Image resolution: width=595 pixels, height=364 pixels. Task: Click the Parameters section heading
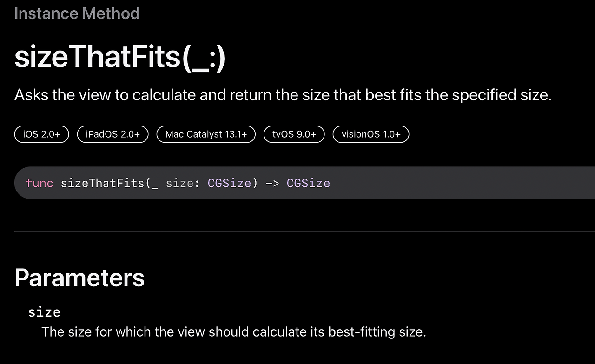pyautogui.click(x=79, y=278)
